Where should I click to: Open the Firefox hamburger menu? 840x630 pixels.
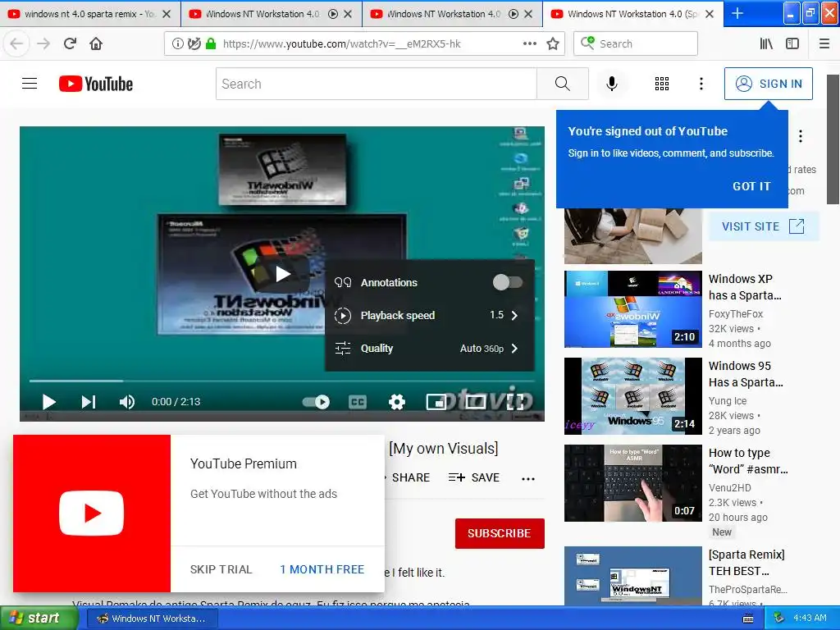(x=824, y=44)
